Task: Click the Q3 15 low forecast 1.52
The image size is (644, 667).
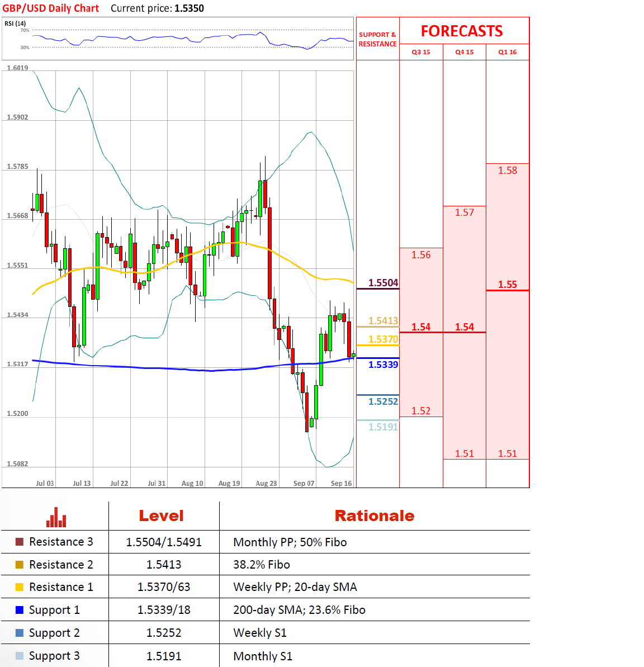Action: point(421,410)
